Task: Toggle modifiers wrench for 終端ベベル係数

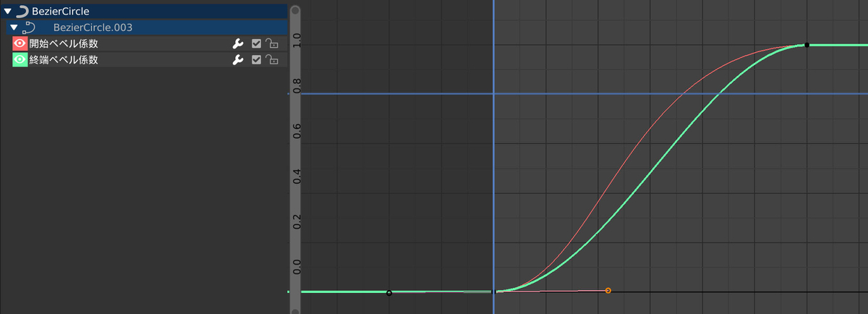Action: pyautogui.click(x=237, y=59)
